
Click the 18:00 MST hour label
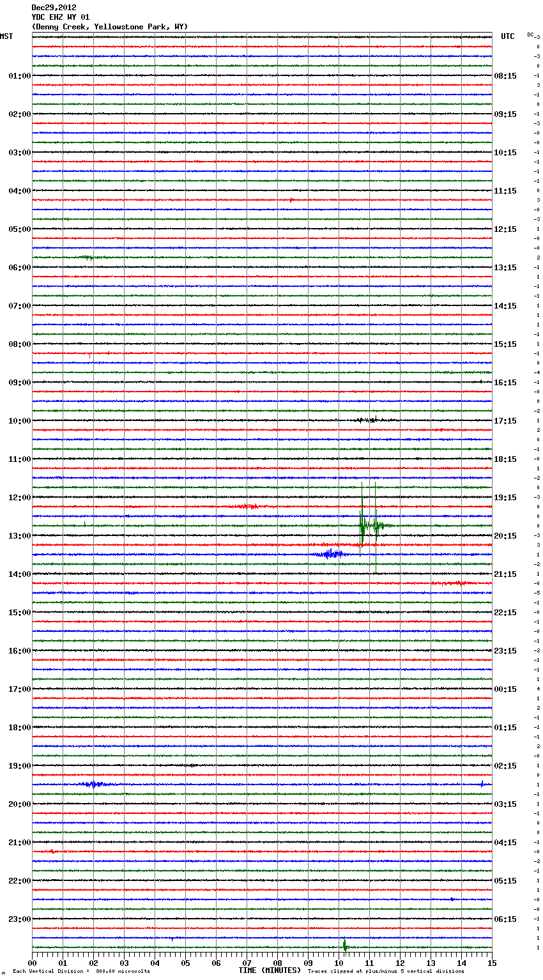20,728
